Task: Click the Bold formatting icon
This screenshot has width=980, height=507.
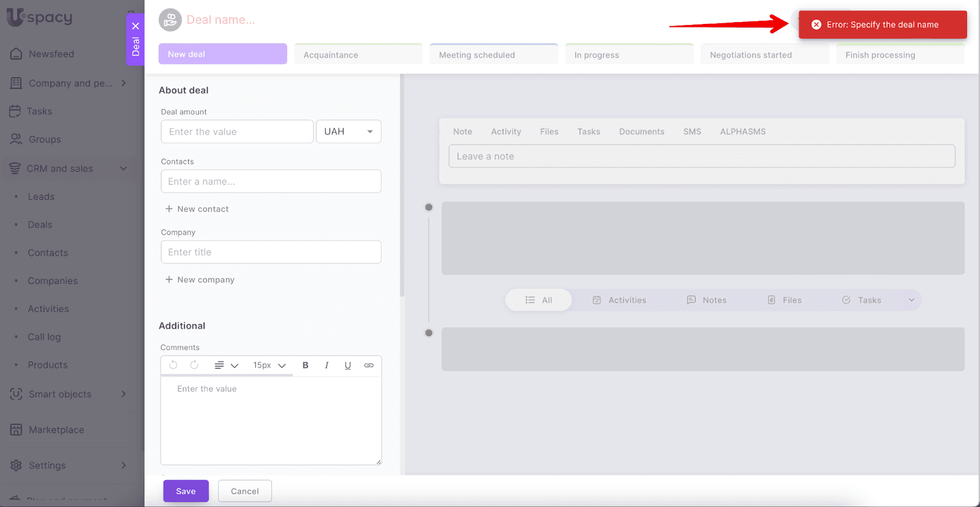Action: (x=305, y=365)
